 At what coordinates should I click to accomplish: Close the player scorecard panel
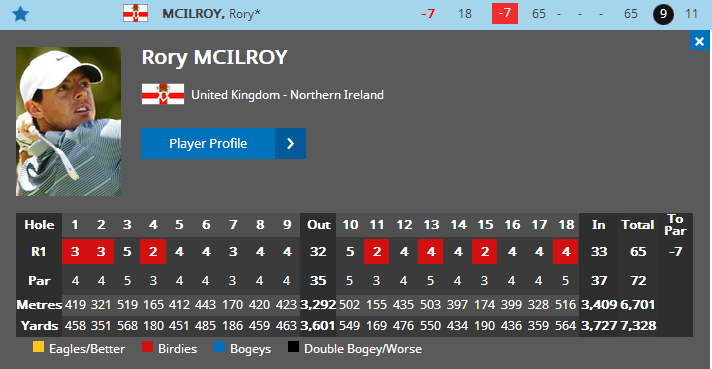tap(700, 41)
